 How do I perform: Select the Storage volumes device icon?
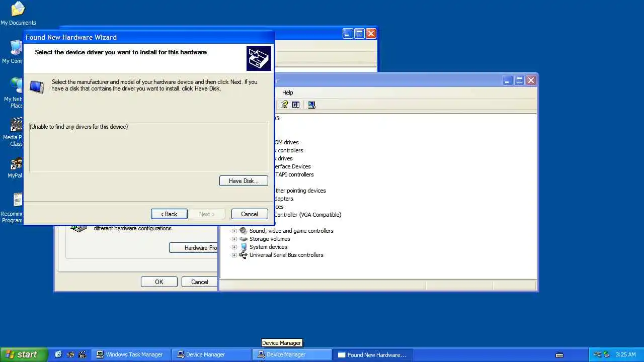244,239
